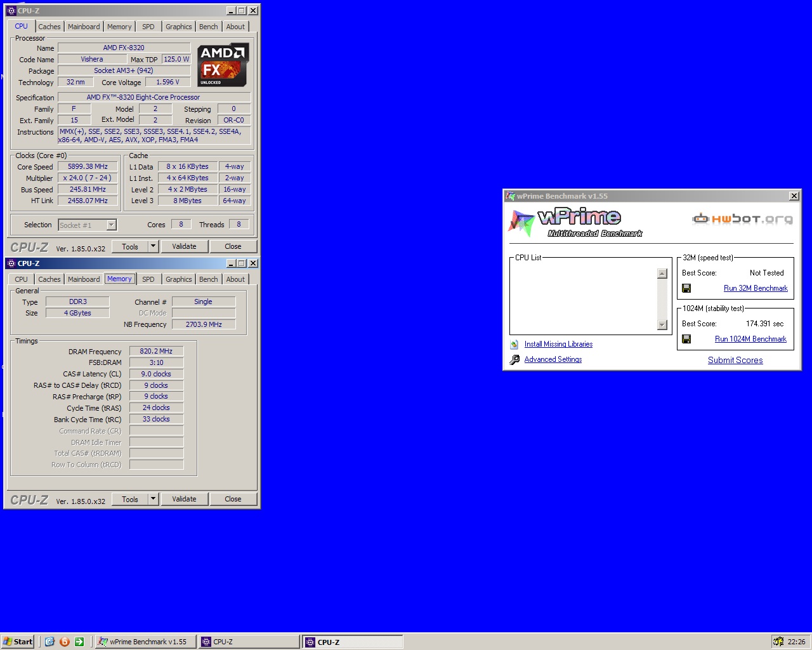The width and height of the screenshot is (812, 650).
Task: Click Core Voltage value 1.596 V
Action: pyautogui.click(x=168, y=82)
